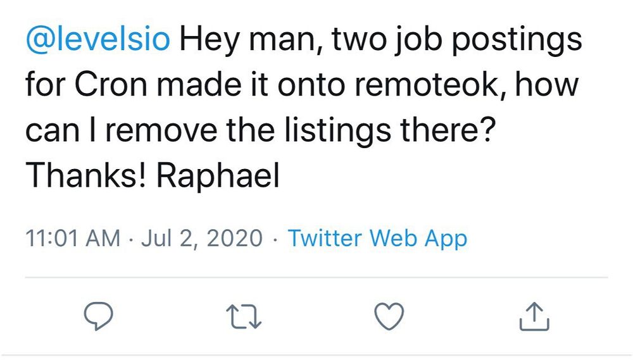633x364 pixels.
Task: Reply to the tweet via speech bubble icon
Action: 98,316
